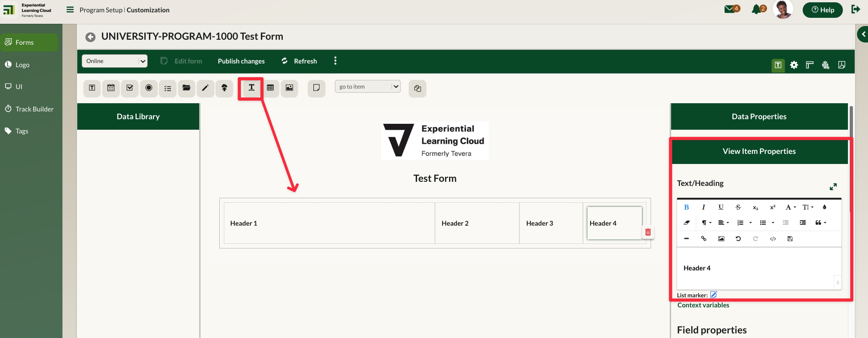Insert a table grid item
Screen dimensions: 868x338
tap(270, 88)
